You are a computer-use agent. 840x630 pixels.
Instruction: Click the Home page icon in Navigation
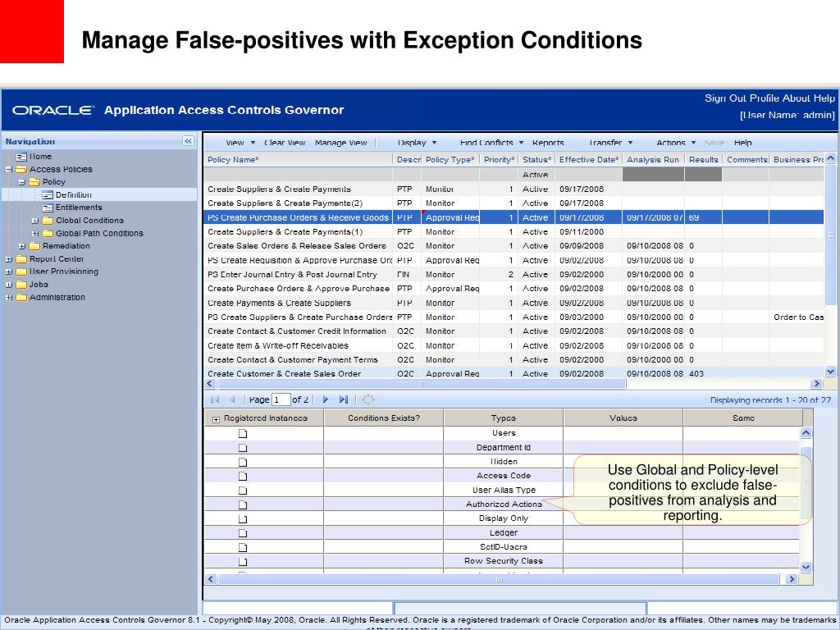click(x=21, y=157)
